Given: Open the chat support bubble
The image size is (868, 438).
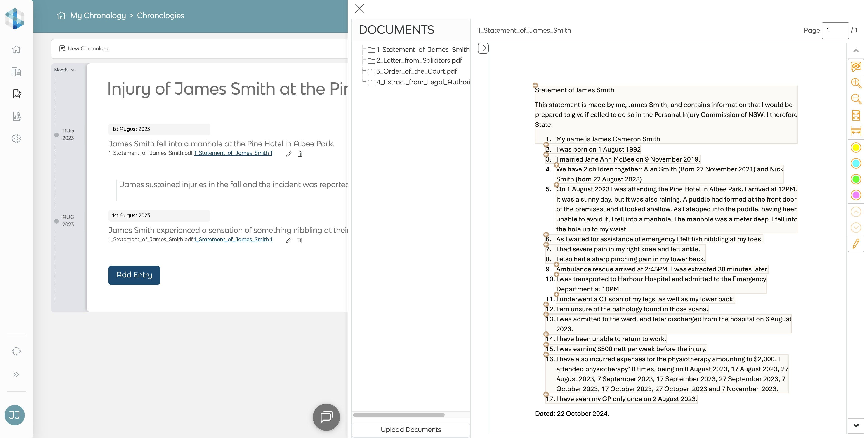Looking at the screenshot, I should pyautogui.click(x=326, y=417).
